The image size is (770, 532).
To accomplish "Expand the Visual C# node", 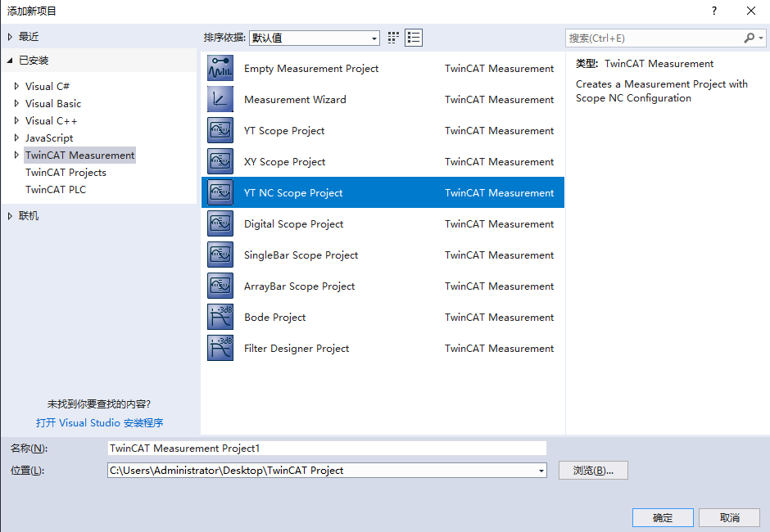I will coord(16,87).
